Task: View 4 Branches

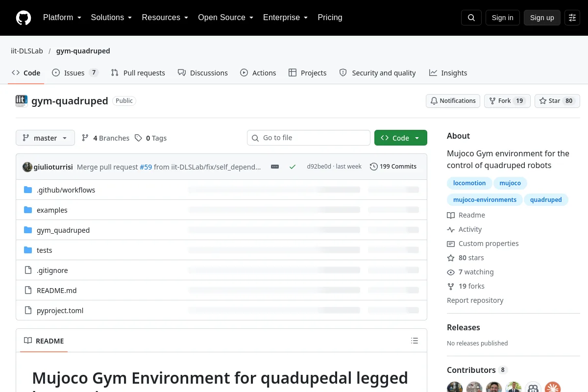Action: [105, 138]
